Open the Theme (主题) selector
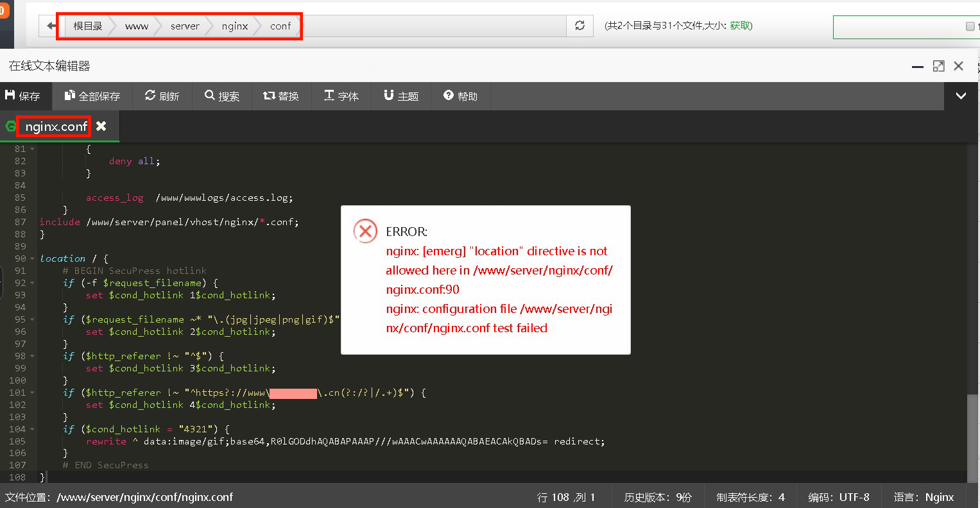 pyautogui.click(x=401, y=96)
